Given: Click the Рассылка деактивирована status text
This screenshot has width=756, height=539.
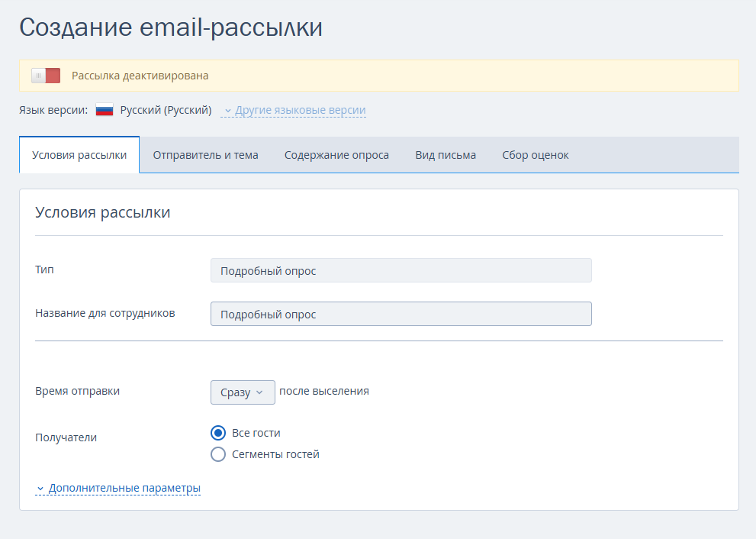Looking at the screenshot, I should 140,76.
